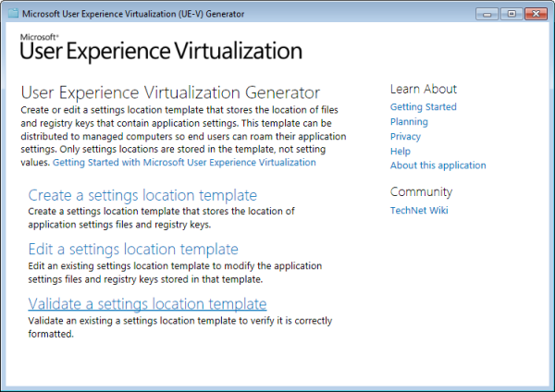Open Validate a settings location template
This screenshot has width=555, height=392.
147,304
